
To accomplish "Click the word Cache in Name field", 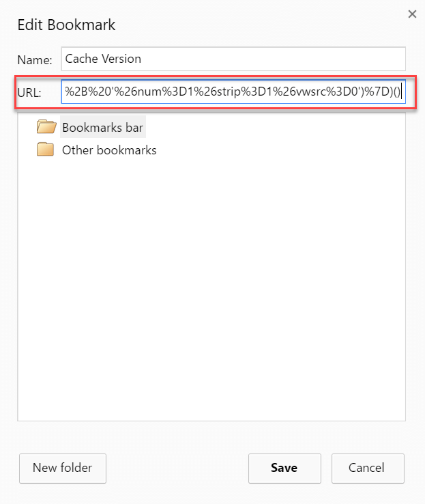I will click(x=80, y=59).
